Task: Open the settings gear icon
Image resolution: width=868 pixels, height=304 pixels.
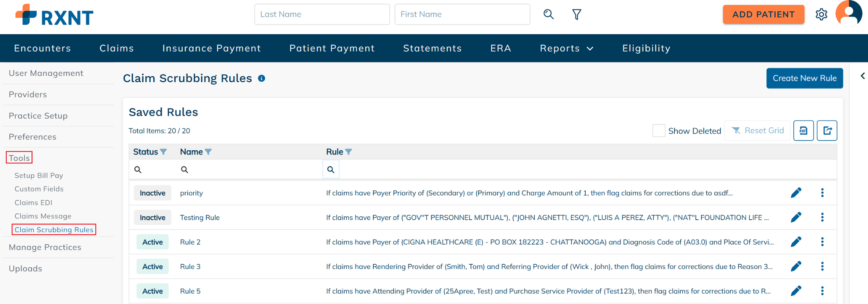Action: click(x=821, y=14)
